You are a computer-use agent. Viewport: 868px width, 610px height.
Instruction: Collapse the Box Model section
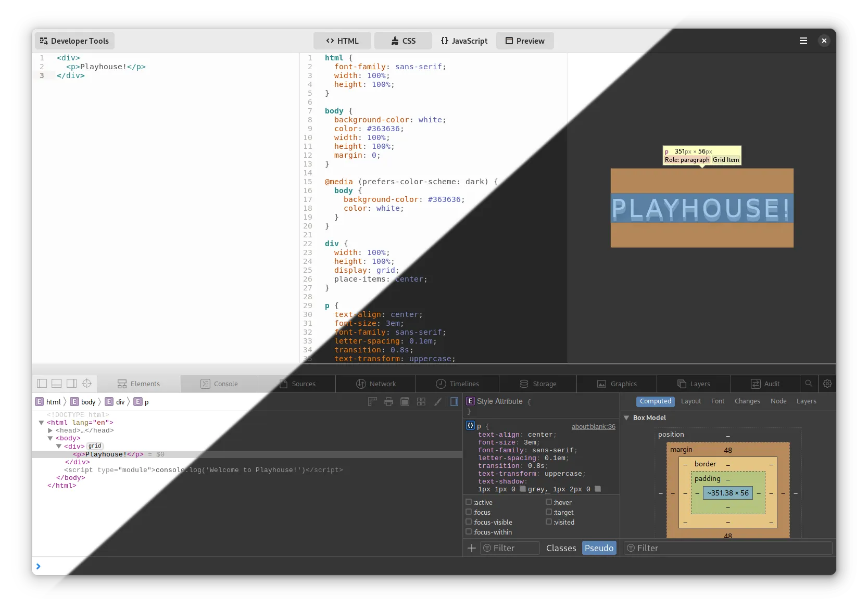coord(626,417)
